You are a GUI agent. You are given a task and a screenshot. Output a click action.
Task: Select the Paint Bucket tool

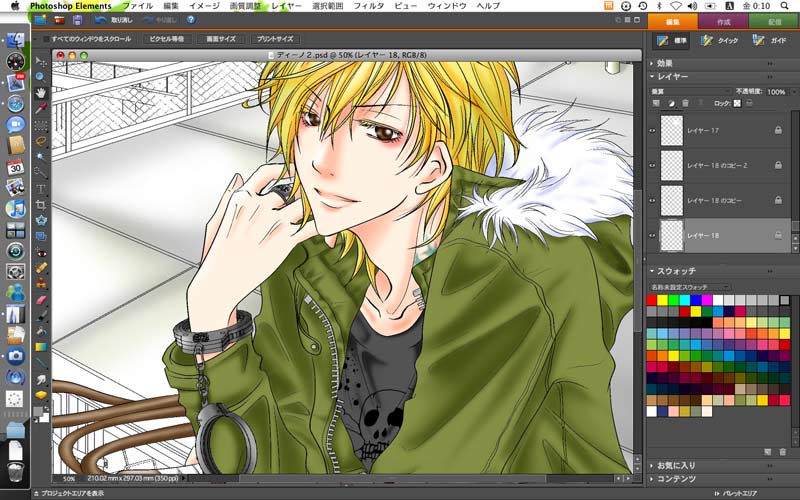(x=41, y=331)
